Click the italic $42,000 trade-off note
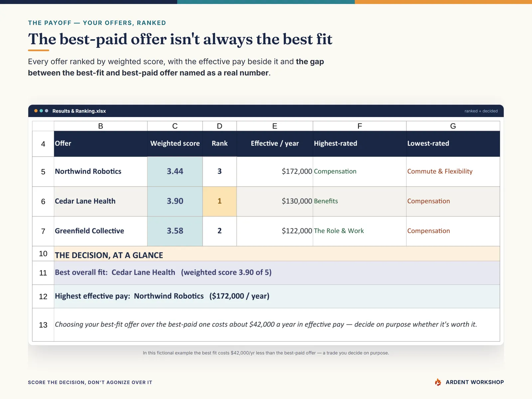Screen dimensions: 532x399 [277, 325]
